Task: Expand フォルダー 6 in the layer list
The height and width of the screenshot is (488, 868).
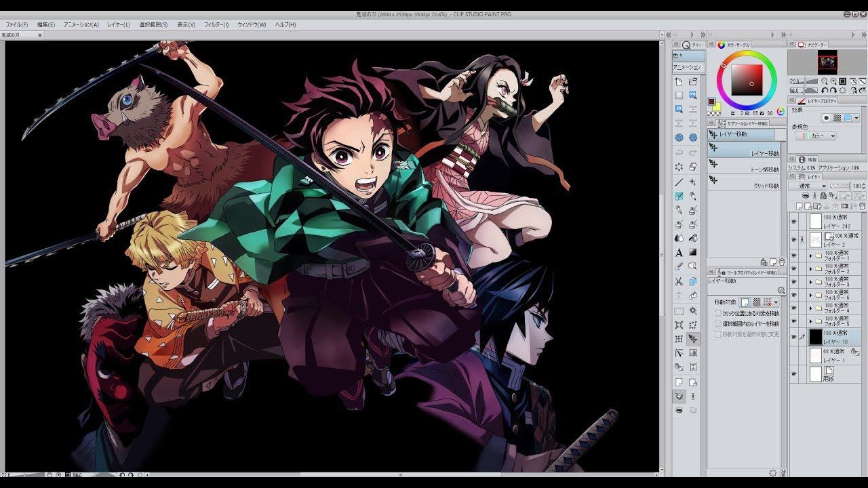Action: point(810,295)
